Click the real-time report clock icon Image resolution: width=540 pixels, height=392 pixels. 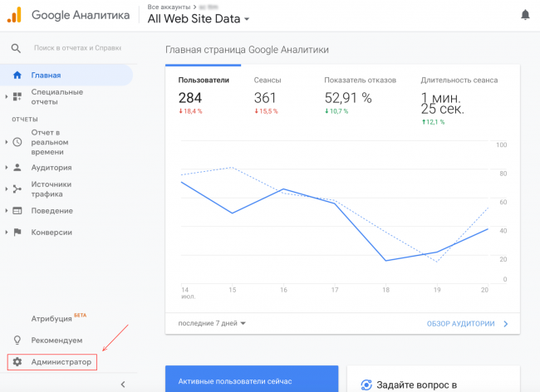coord(17,142)
